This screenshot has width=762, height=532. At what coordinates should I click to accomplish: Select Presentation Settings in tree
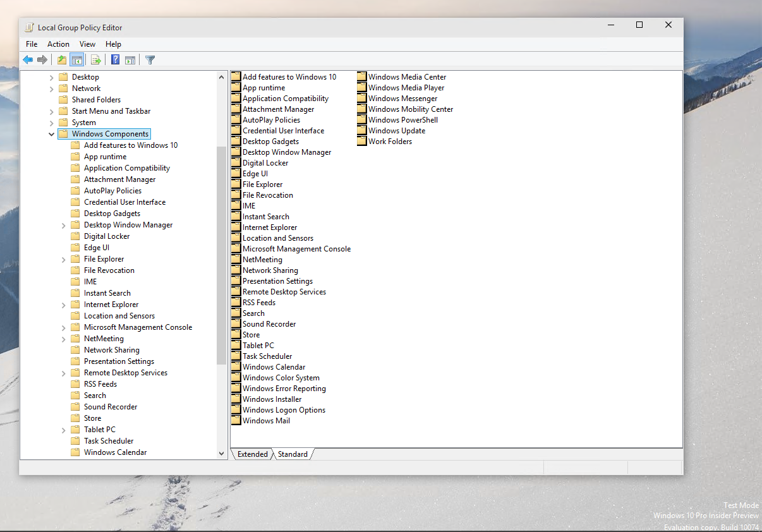119,361
